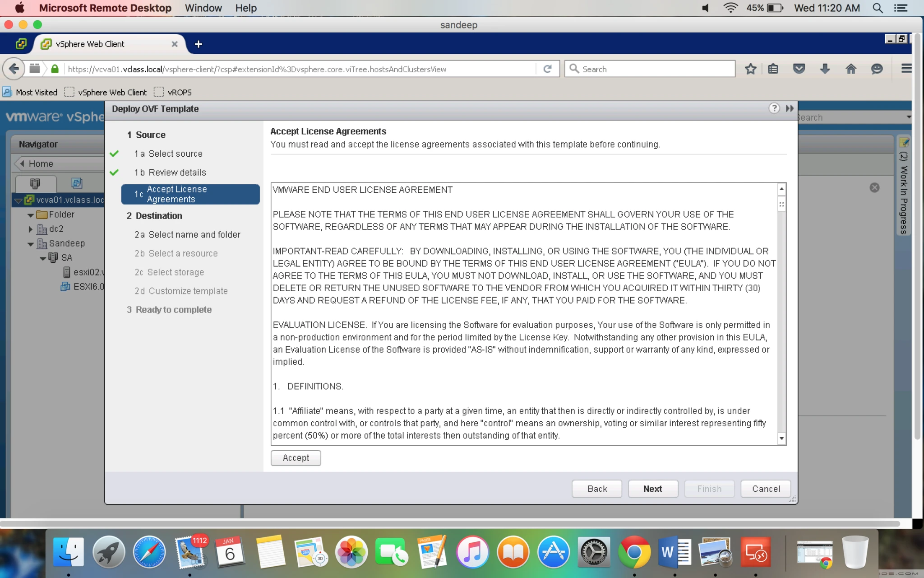The image size is (924, 578).
Task: Click browser back arrow button
Action: 14,69
